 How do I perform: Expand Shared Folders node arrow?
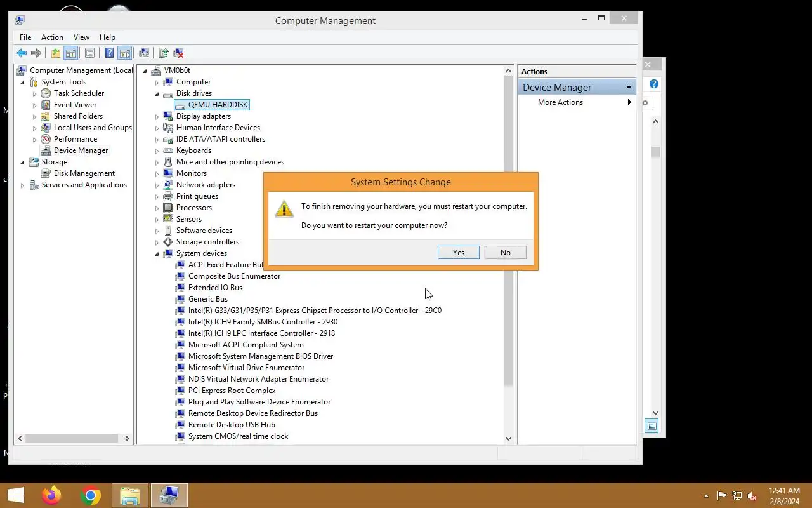coord(35,116)
